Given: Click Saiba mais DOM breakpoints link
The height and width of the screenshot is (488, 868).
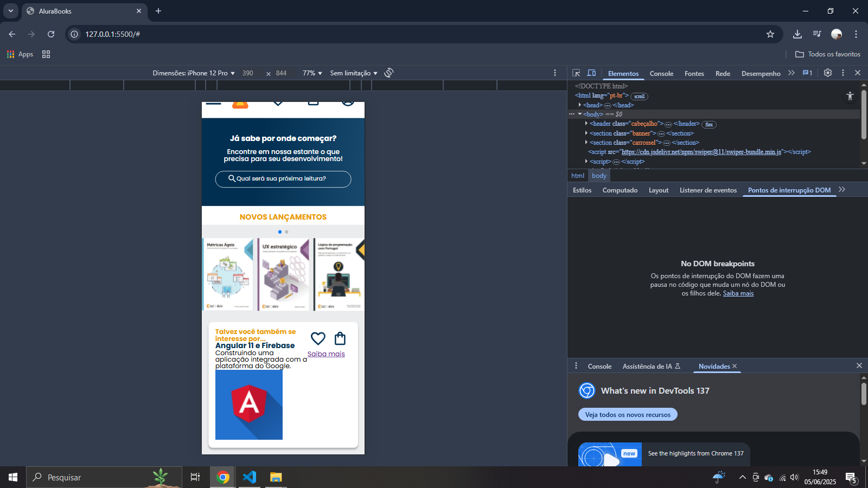Looking at the screenshot, I should click(x=738, y=293).
